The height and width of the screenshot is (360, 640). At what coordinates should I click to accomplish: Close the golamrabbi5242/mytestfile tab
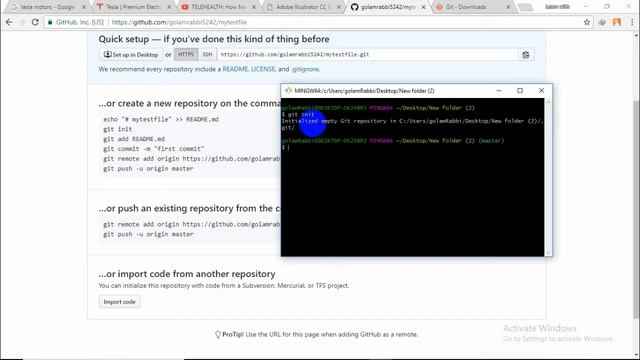point(423,7)
